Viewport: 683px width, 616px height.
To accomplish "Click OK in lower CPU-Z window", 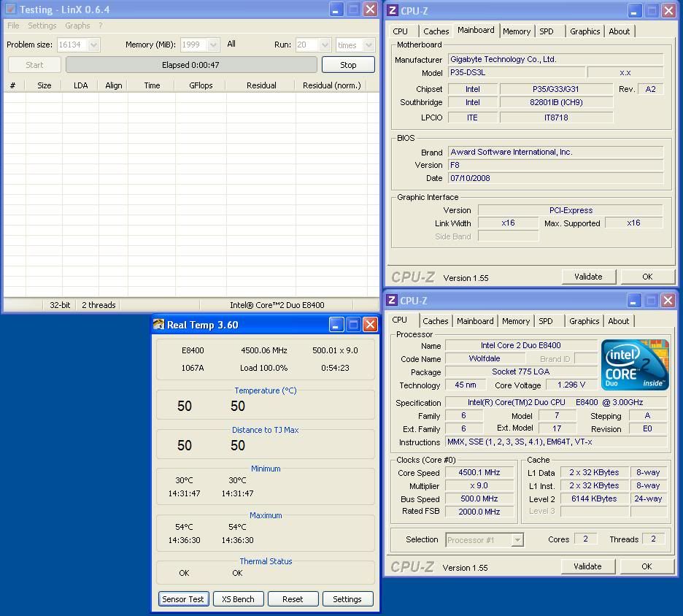I will 647,566.
